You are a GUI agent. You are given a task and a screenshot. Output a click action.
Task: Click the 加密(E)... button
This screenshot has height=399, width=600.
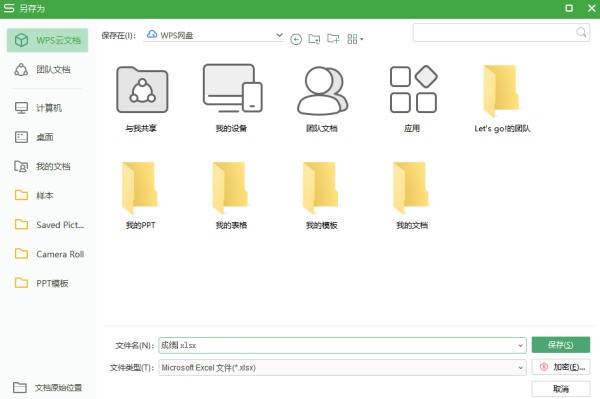click(x=561, y=367)
